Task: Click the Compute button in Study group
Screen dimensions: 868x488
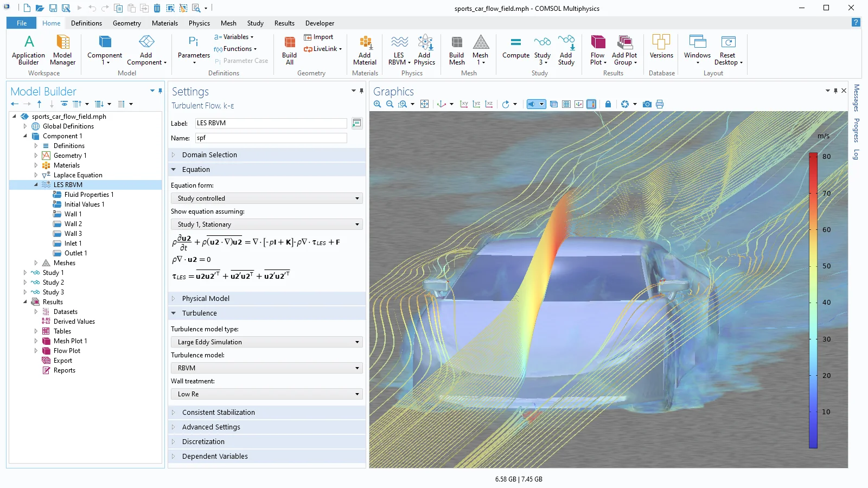Action: (515, 48)
